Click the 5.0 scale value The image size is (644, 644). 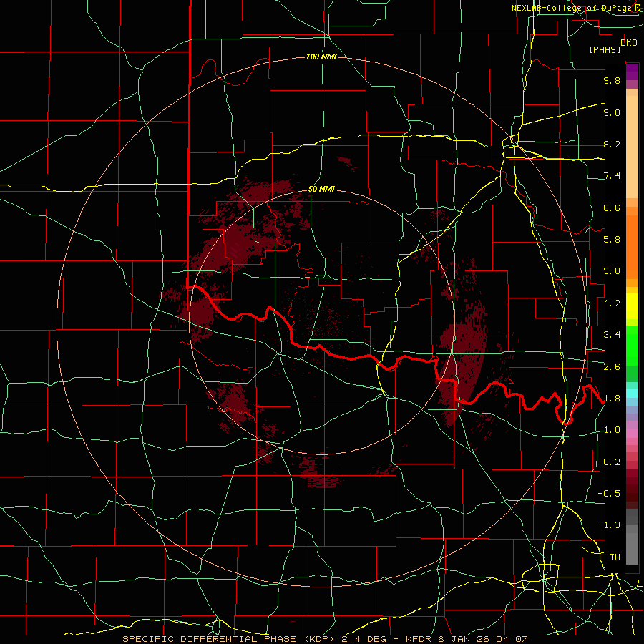pos(612,271)
